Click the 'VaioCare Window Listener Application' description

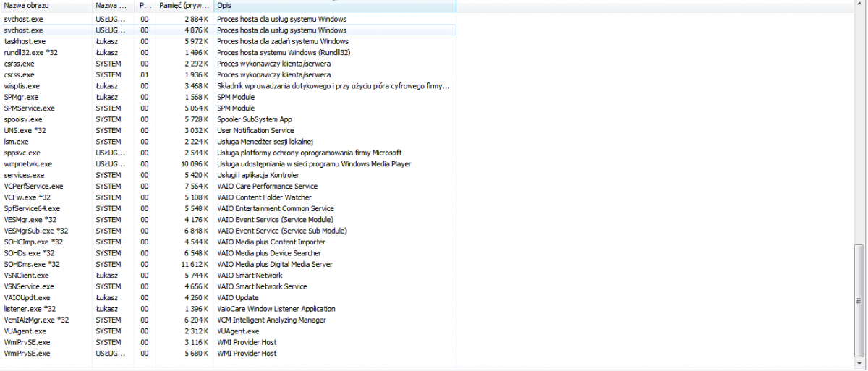[276, 309]
